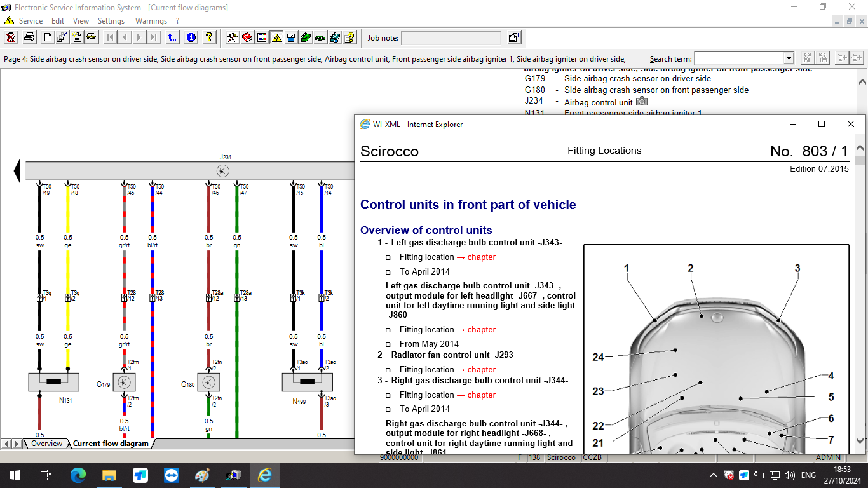Click the 'CCZB' status bar cell

pyautogui.click(x=593, y=457)
